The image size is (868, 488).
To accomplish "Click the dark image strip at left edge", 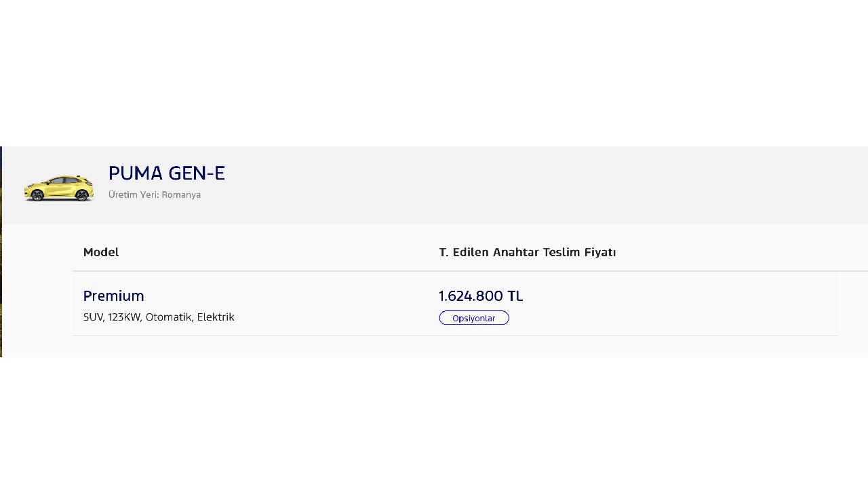I will point(1,251).
